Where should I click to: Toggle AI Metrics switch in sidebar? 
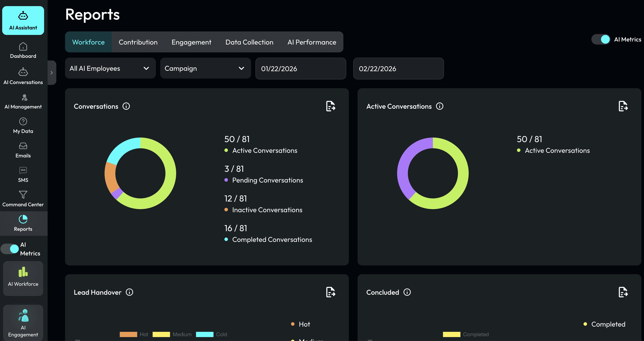[x=10, y=249]
